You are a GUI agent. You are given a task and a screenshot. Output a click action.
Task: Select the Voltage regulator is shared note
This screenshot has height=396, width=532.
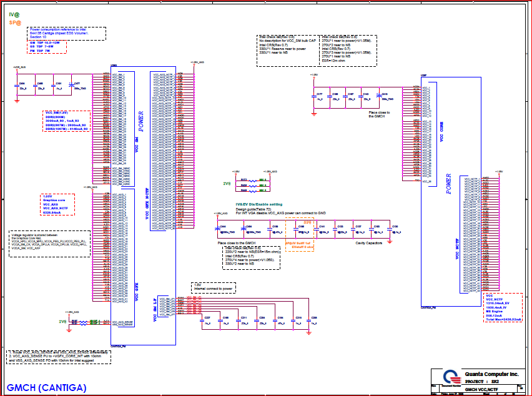click(49, 244)
